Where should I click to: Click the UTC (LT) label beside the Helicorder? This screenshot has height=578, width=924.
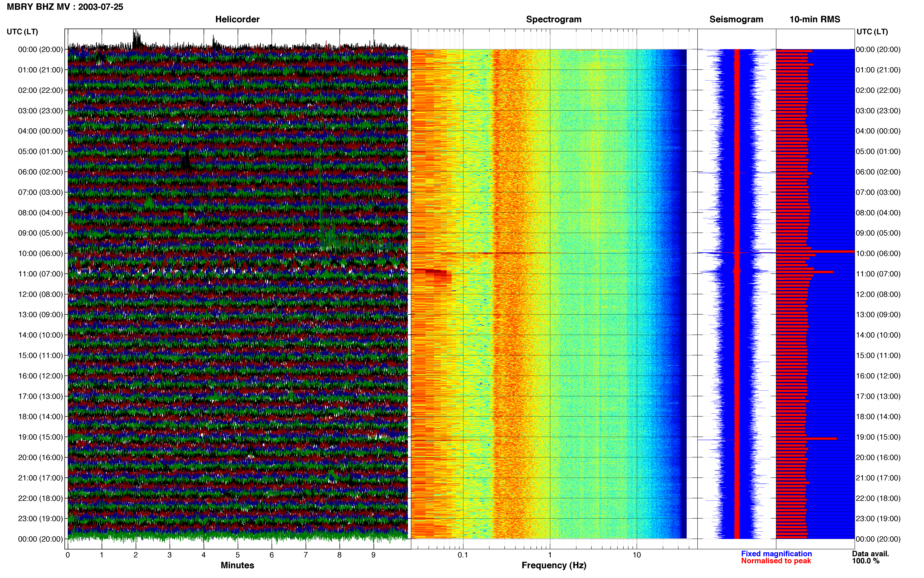[x=22, y=32]
